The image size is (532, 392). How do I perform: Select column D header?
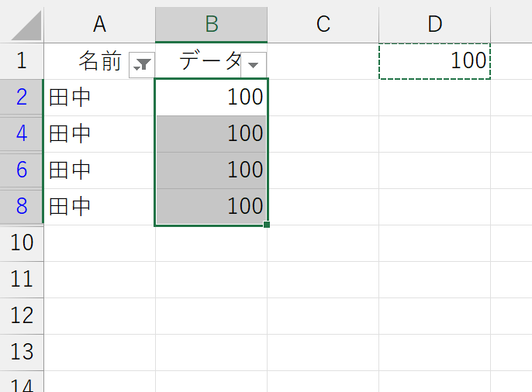coord(435,22)
